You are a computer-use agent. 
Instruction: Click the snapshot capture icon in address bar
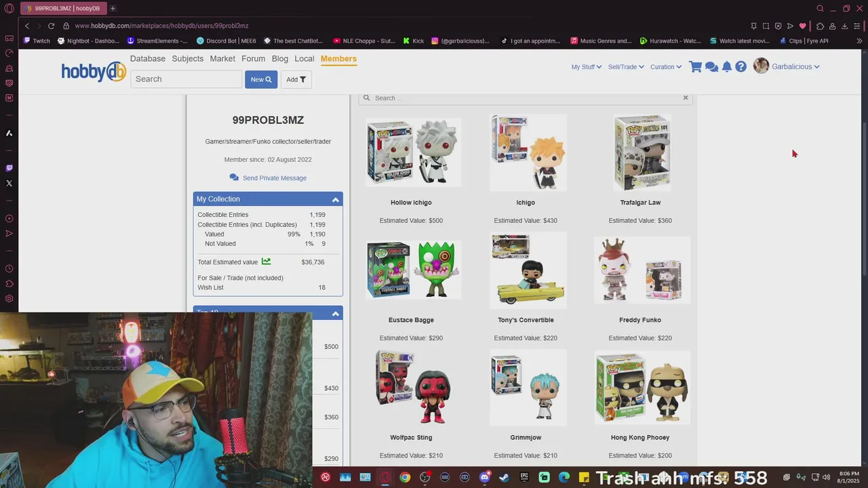tap(766, 26)
